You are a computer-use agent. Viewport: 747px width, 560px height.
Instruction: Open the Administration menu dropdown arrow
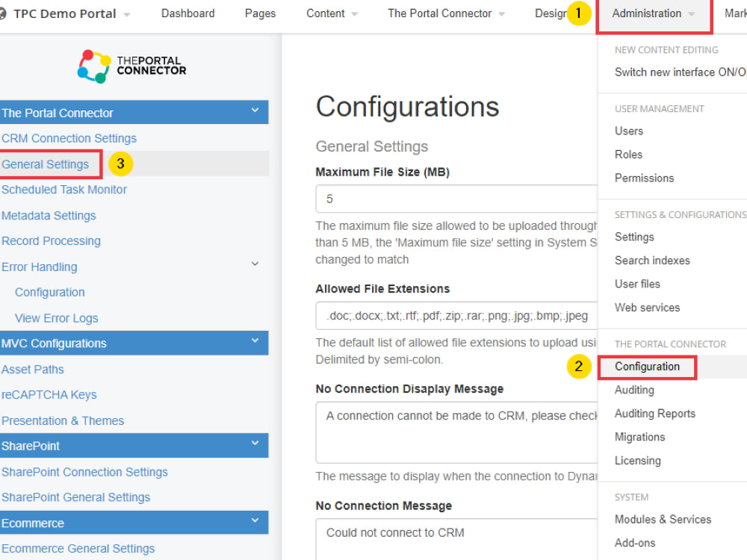pyautogui.click(x=691, y=14)
